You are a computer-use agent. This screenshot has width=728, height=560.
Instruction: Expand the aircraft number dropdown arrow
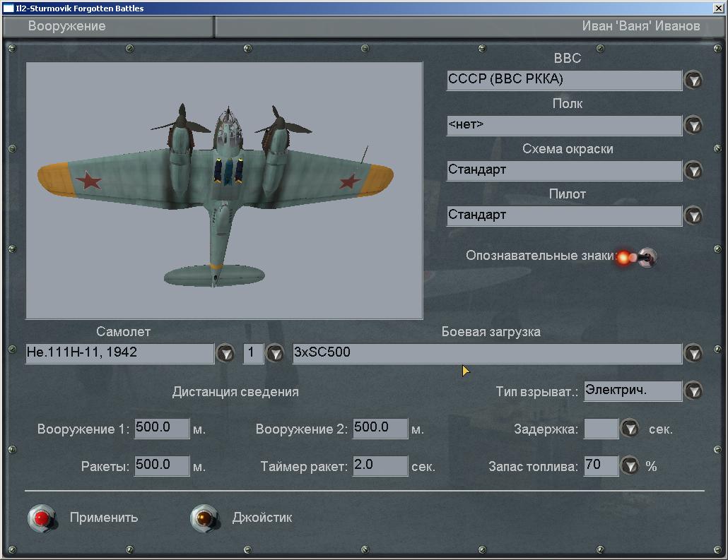[x=274, y=353]
